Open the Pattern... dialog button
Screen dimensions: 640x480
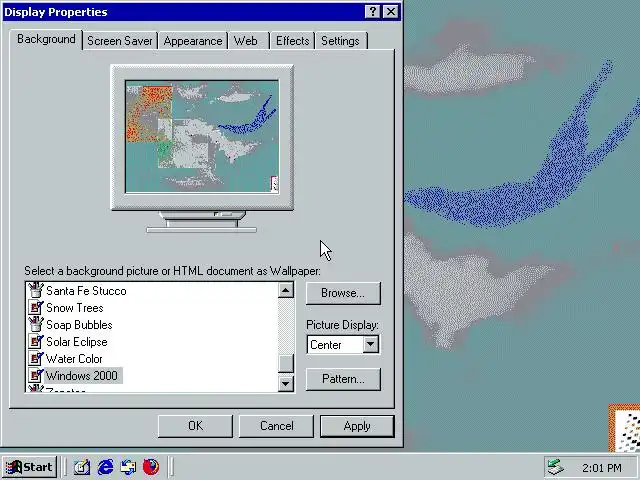click(x=343, y=379)
